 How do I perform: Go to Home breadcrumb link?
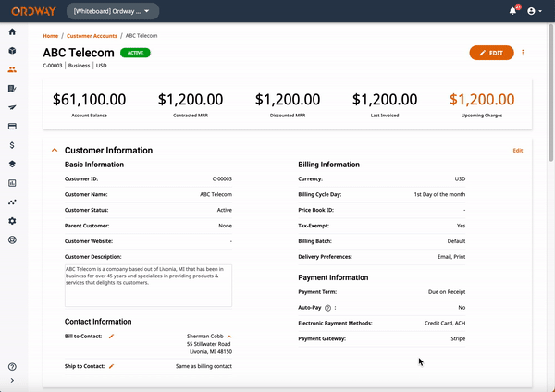click(x=50, y=36)
